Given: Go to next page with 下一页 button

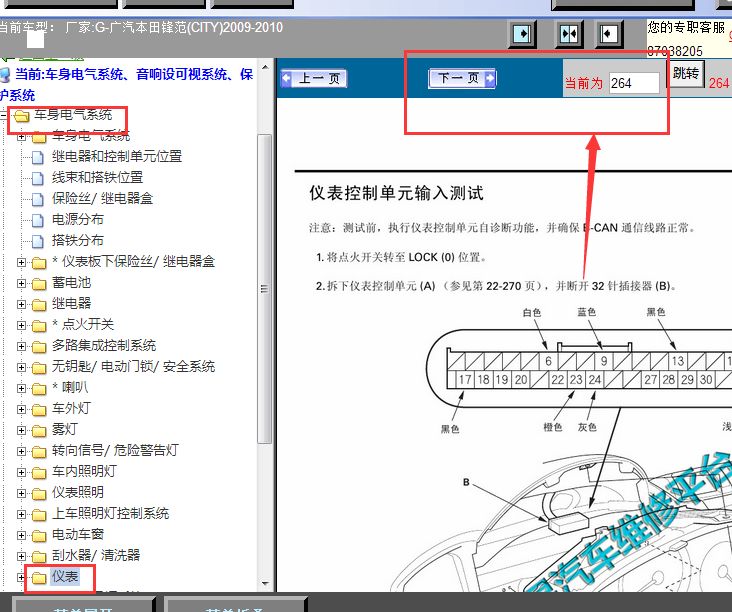Looking at the screenshot, I should (x=462, y=78).
